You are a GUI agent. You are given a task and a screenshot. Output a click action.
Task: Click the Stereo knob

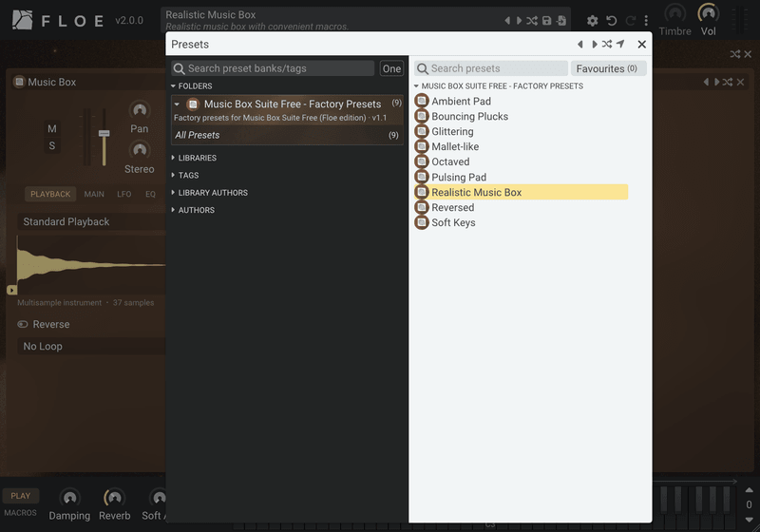140,150
